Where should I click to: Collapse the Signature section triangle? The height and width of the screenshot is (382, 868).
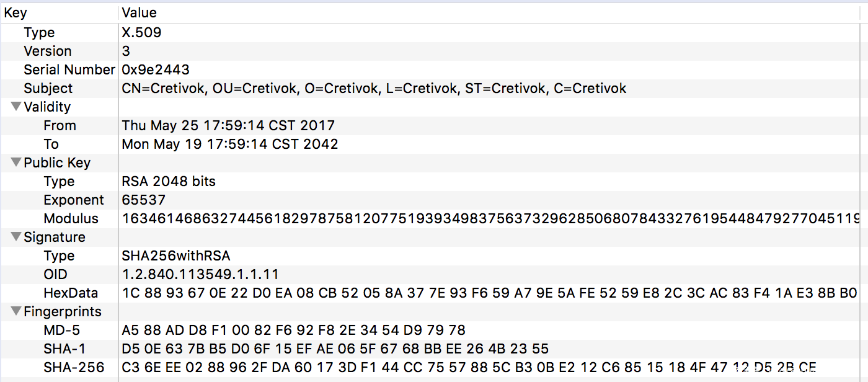[x=16, y=238]
